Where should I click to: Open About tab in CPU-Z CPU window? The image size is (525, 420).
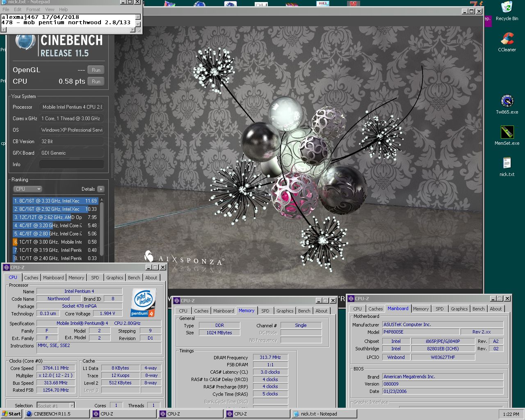pos(151,278)
